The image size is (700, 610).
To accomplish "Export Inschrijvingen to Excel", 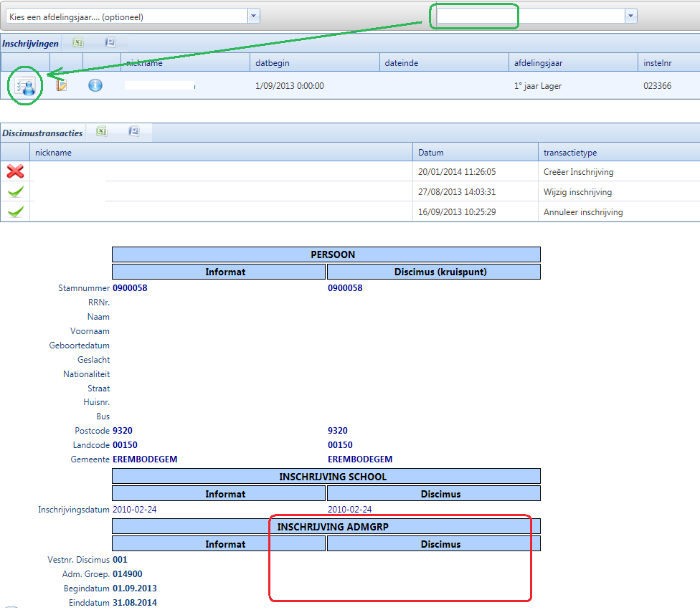I will pos(78,43).
